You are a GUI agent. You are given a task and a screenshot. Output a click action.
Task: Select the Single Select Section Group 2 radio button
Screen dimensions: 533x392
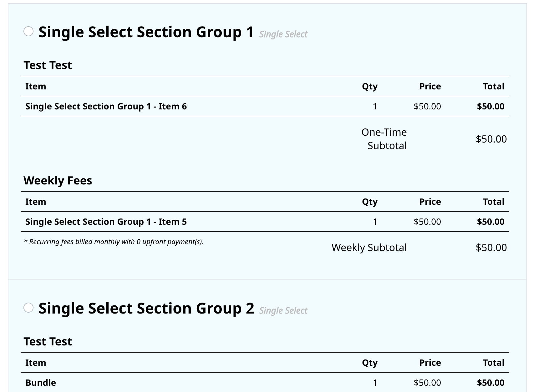click(x=28, y=308)
